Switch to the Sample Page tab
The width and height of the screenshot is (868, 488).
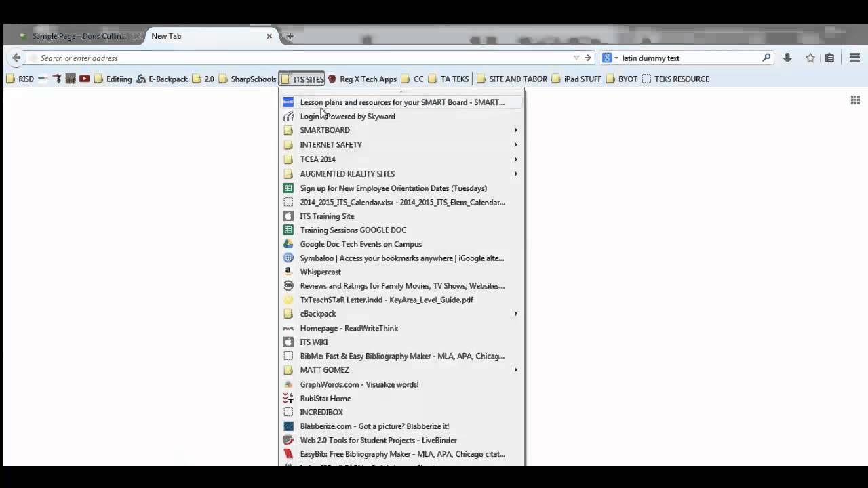coord(78,36)
